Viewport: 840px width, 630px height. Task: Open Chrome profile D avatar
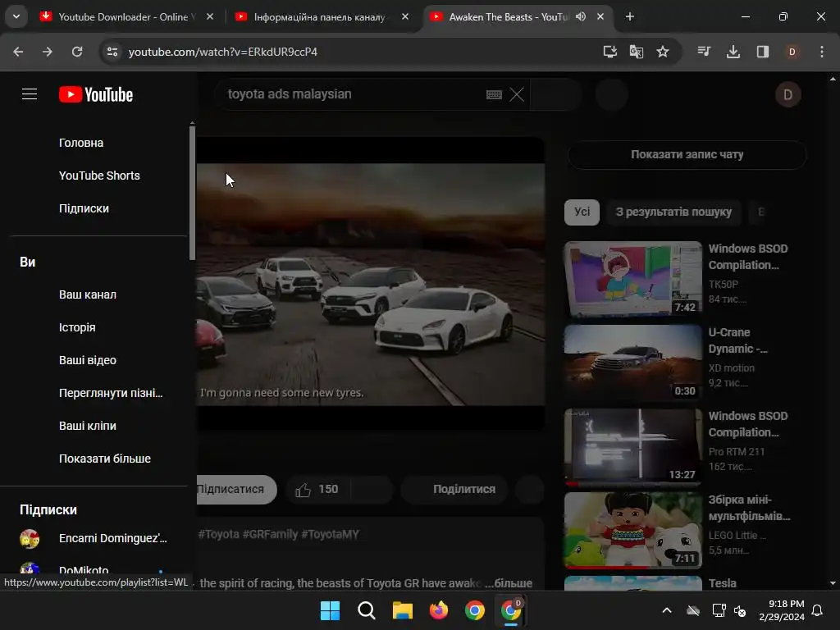(792, 52)
